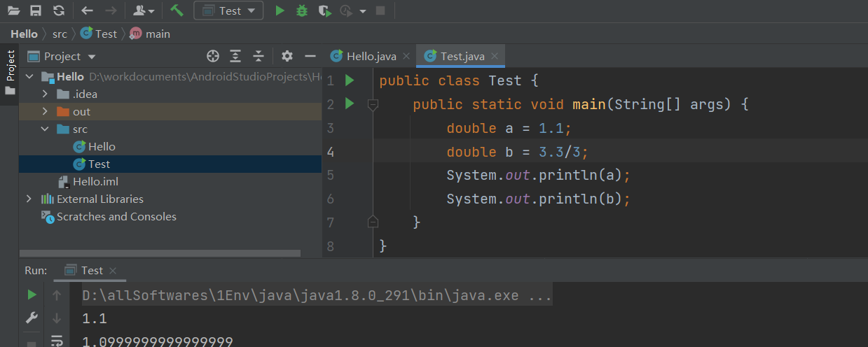Click the Collapse All icon in the Project panel
The image size is (868, 347).
click(x=259, y=56)
